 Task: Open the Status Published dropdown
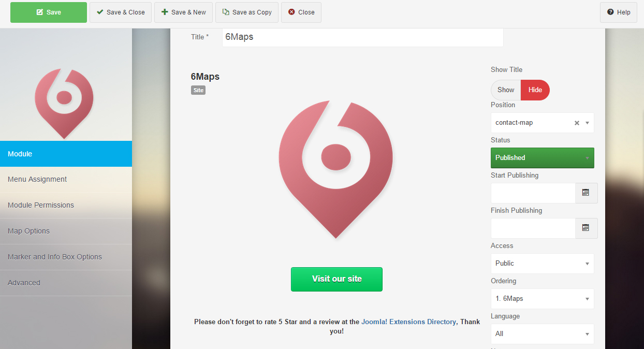[x=543, y=158]
